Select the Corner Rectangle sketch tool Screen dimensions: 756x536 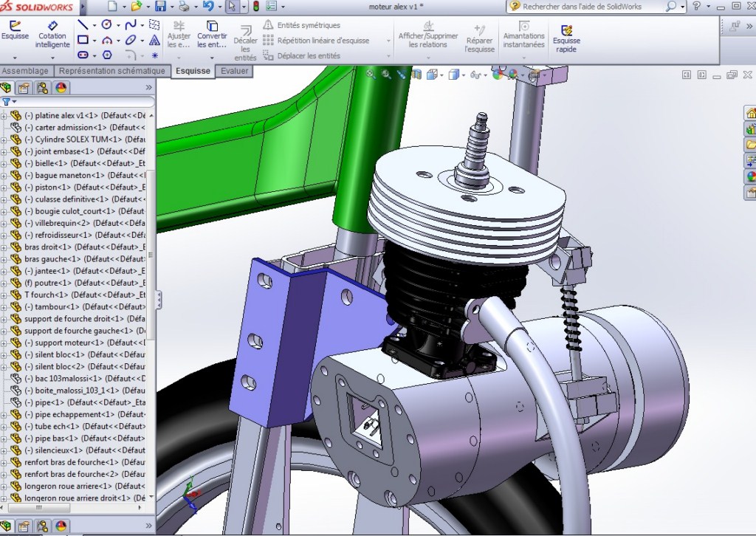[83, 40]
